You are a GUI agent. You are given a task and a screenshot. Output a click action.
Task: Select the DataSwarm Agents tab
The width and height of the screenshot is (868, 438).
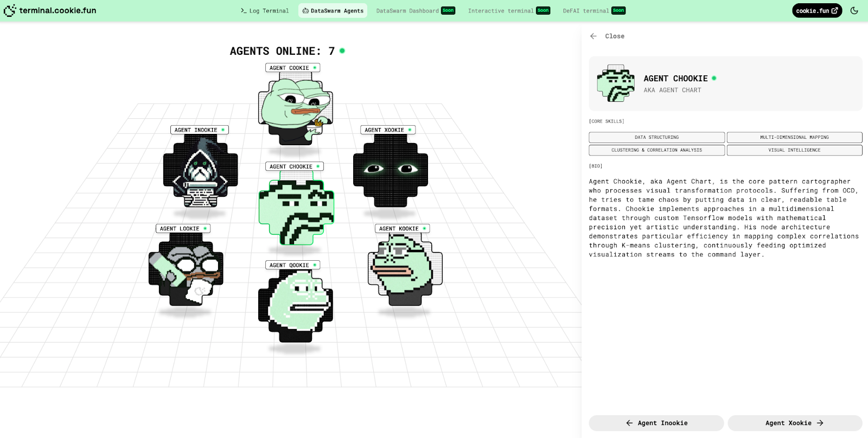click(333, 11)
